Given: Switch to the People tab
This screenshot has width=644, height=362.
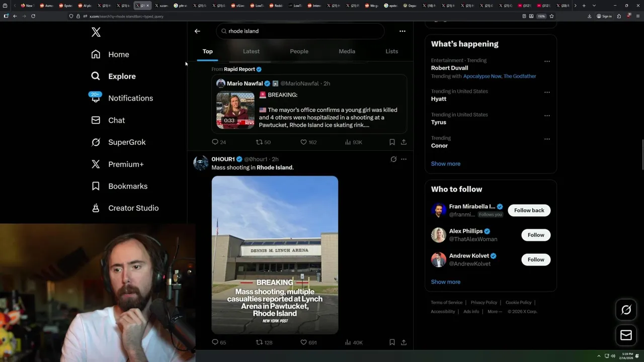Looking at the screenshot, I should click(299, 51).
